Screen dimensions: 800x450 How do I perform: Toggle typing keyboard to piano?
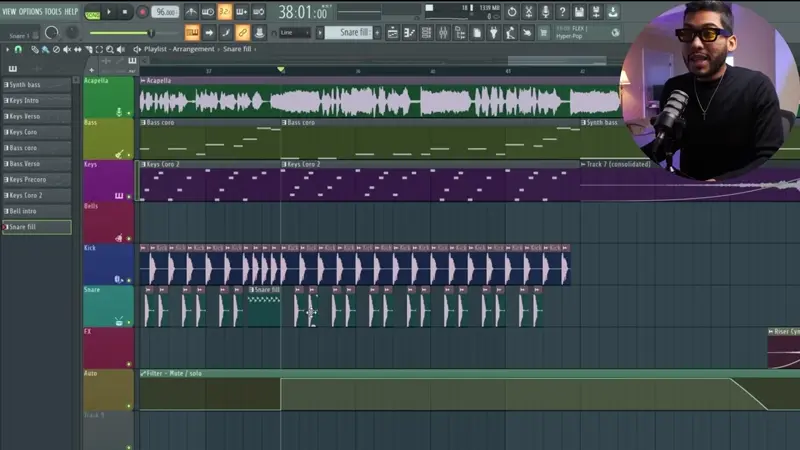click(x=192, y=33)
